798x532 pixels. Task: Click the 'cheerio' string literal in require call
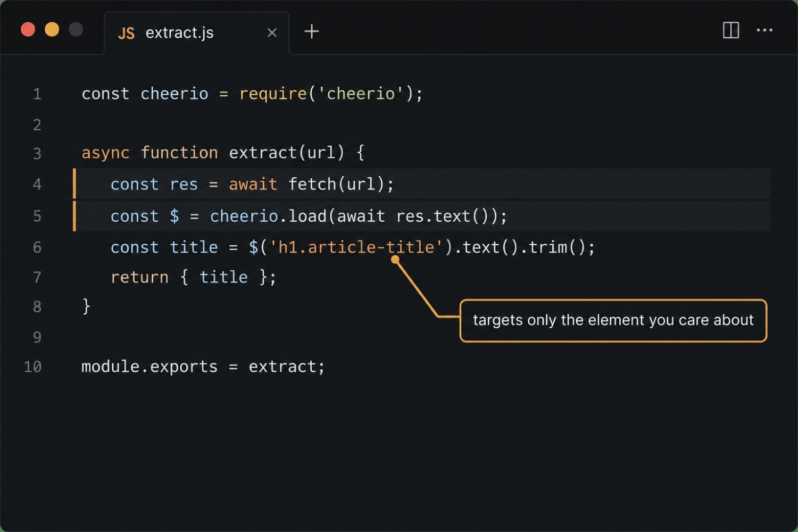(x=361, y=94)
